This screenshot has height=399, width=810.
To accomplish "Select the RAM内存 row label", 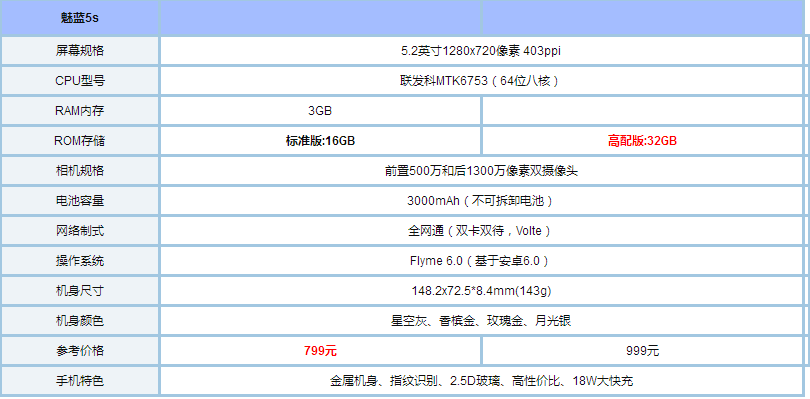I will click(80, 111).
